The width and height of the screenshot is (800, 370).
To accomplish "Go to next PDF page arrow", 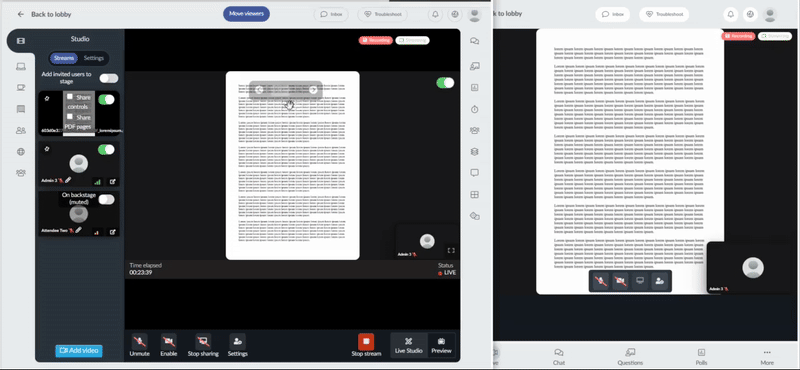I will click(x=313, y=90).
